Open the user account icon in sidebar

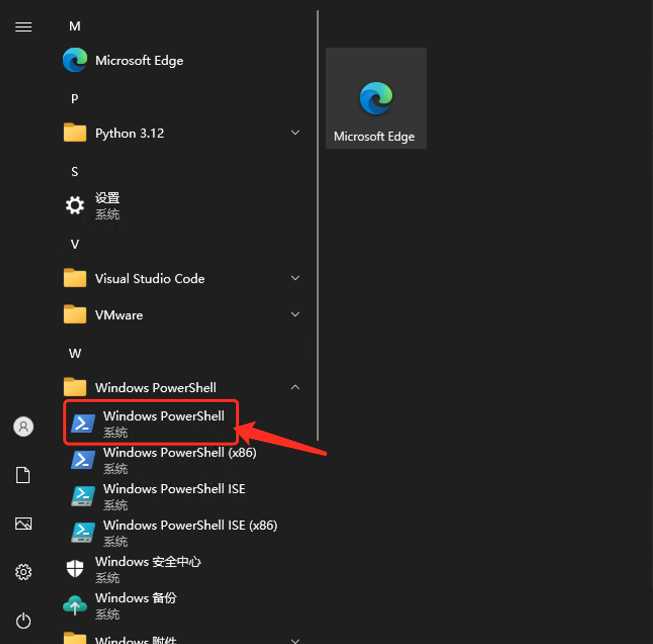pos(23,427)
